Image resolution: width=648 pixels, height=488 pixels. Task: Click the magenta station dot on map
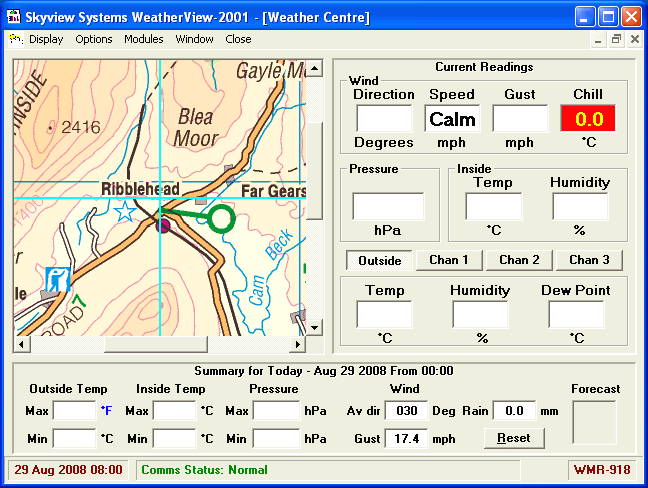pos(164,226)
